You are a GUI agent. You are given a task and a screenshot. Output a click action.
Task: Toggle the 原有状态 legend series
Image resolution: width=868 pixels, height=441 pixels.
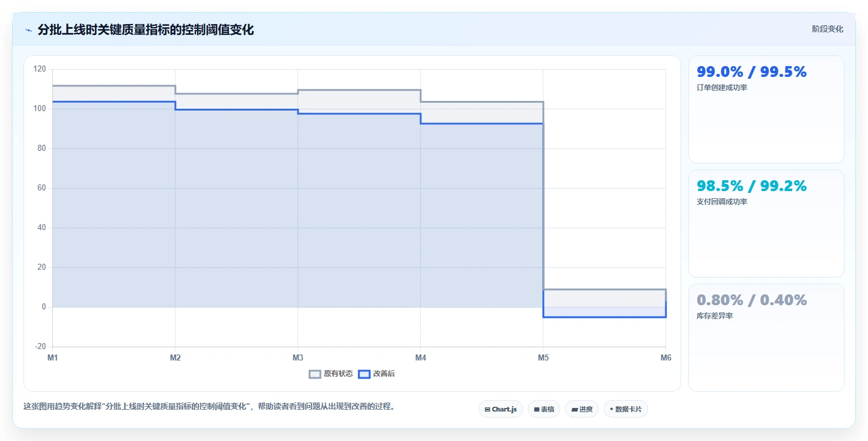click(x=331, y=374)
